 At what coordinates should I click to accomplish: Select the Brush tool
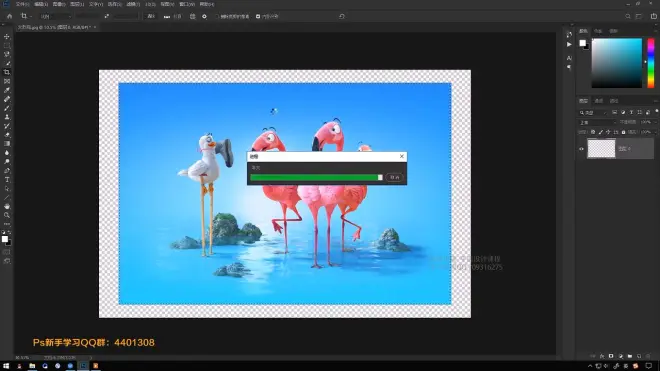(x=7, y=108)
